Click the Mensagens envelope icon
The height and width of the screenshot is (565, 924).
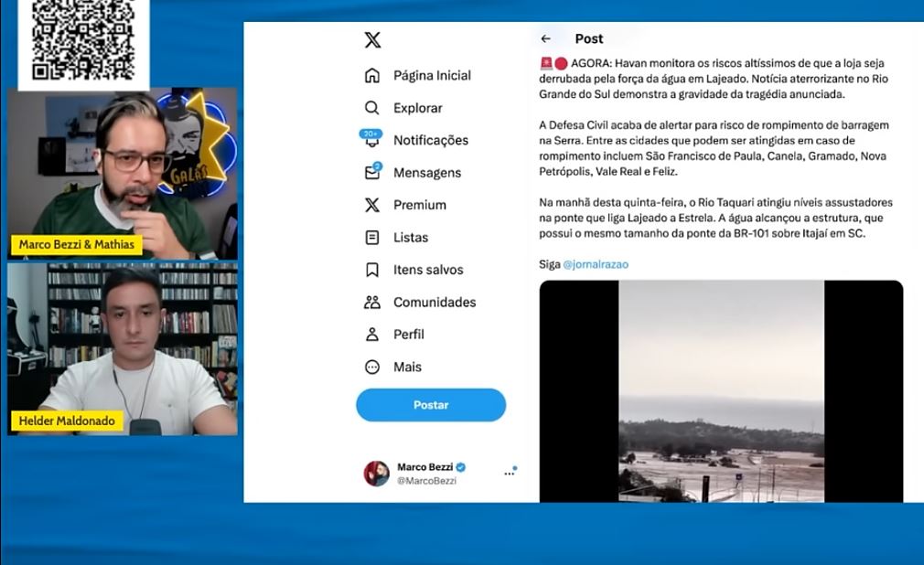coord(372,172)
